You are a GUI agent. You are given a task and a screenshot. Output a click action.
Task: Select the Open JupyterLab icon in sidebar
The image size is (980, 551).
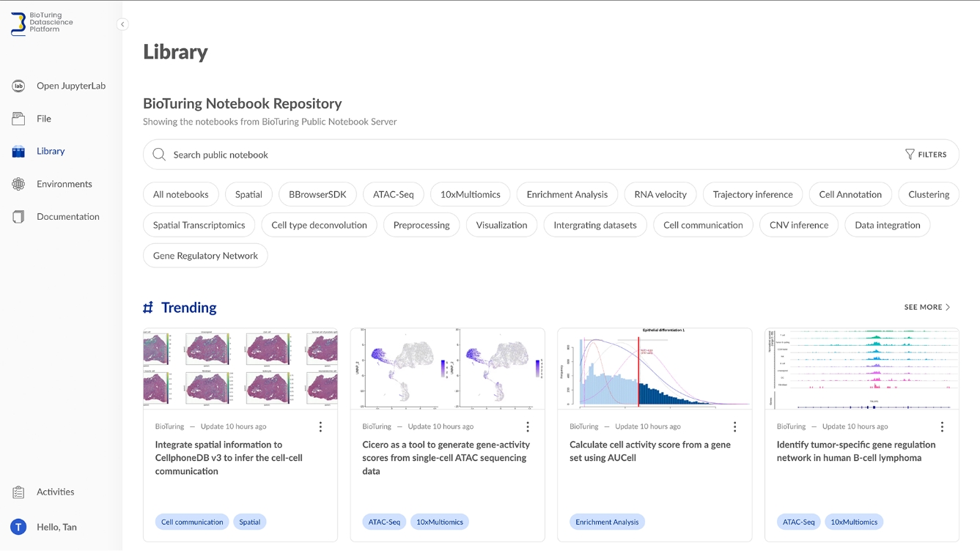pos(16,86)
